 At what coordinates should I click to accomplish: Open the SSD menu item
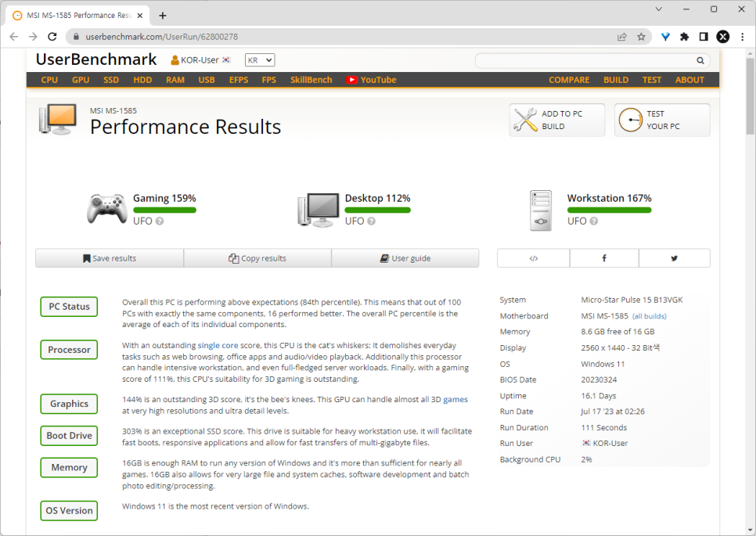(111, 80)
